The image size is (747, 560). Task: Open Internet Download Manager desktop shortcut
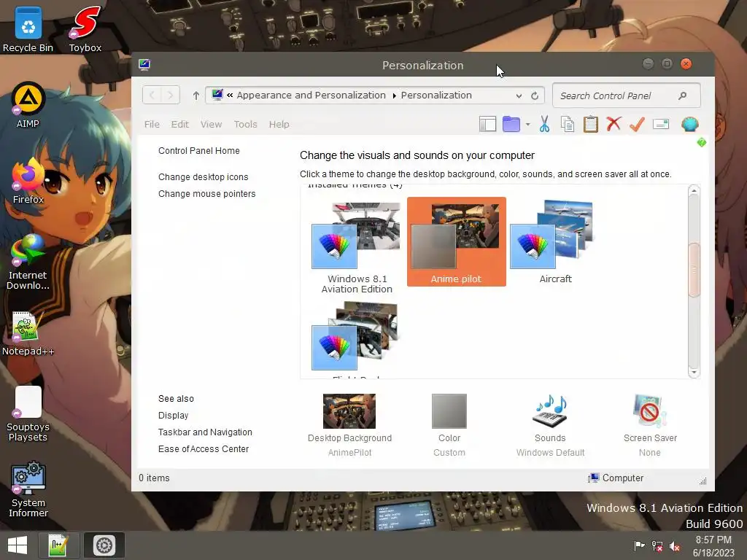pos(28,262)
